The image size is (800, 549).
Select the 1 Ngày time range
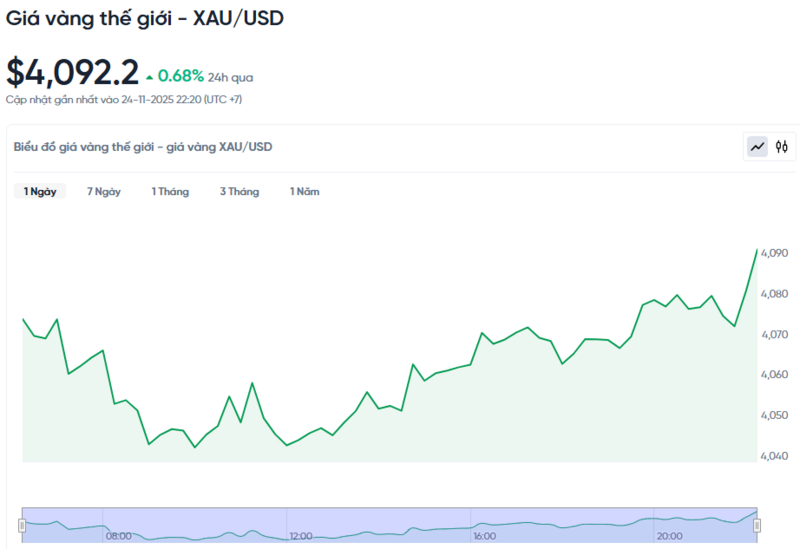40,191
